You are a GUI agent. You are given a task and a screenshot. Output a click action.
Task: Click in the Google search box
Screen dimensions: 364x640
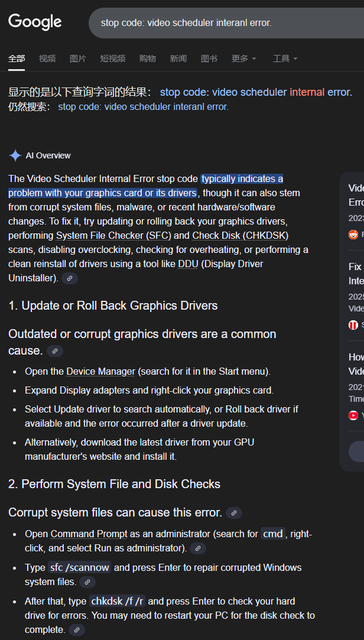[x=225, y=23]
